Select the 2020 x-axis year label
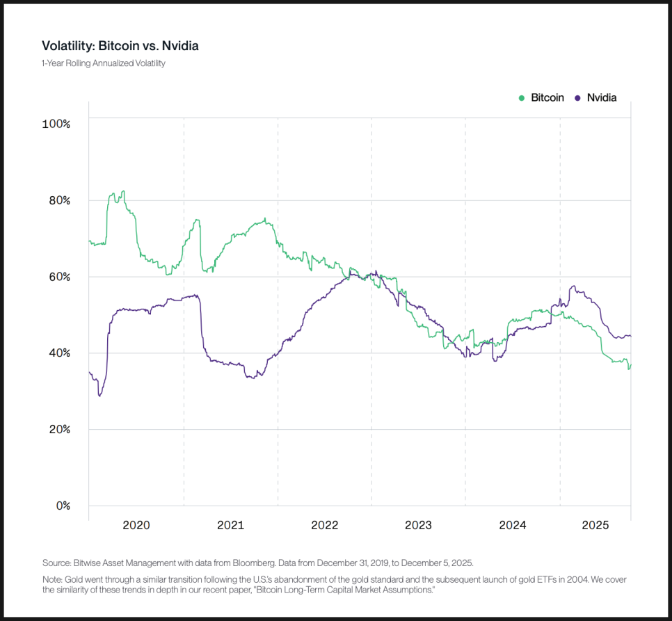Image resolution: width=672 pixels, height=621 pixels. 136,526
